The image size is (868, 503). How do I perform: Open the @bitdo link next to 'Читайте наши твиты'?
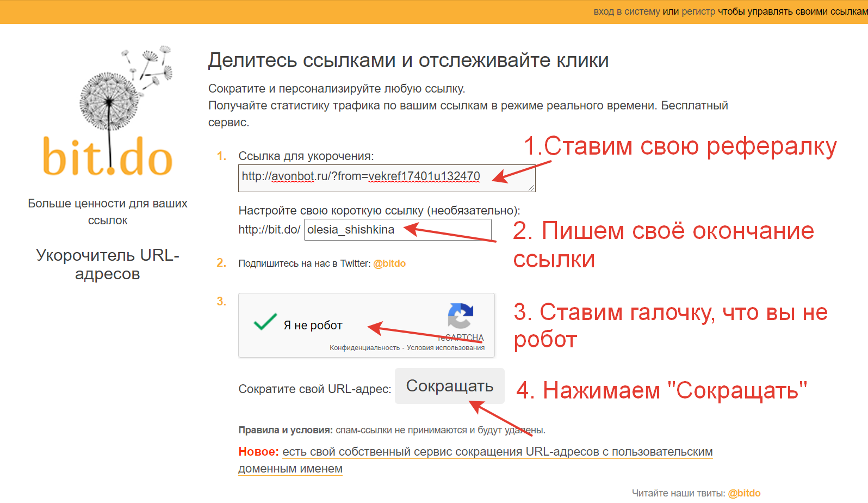(x=744, y=493)
